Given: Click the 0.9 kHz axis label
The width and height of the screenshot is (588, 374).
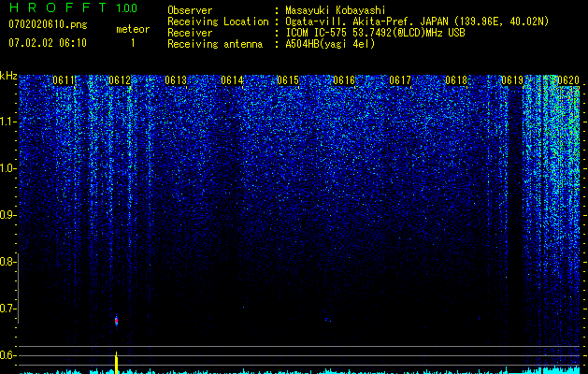Looking at the screenshot, I should coord(8,215).
